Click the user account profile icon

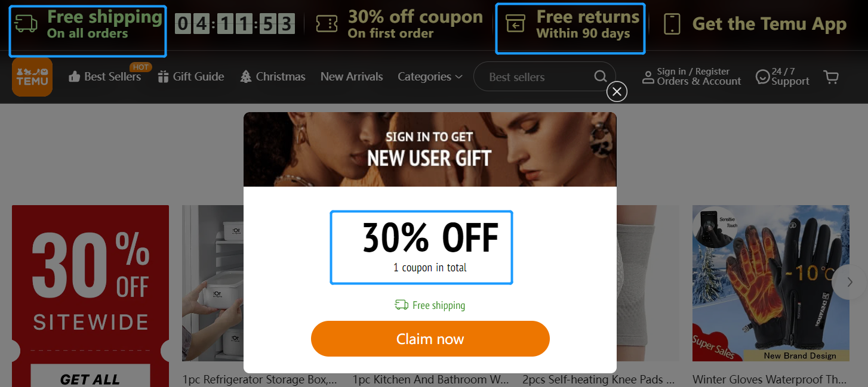pos(648,77)
